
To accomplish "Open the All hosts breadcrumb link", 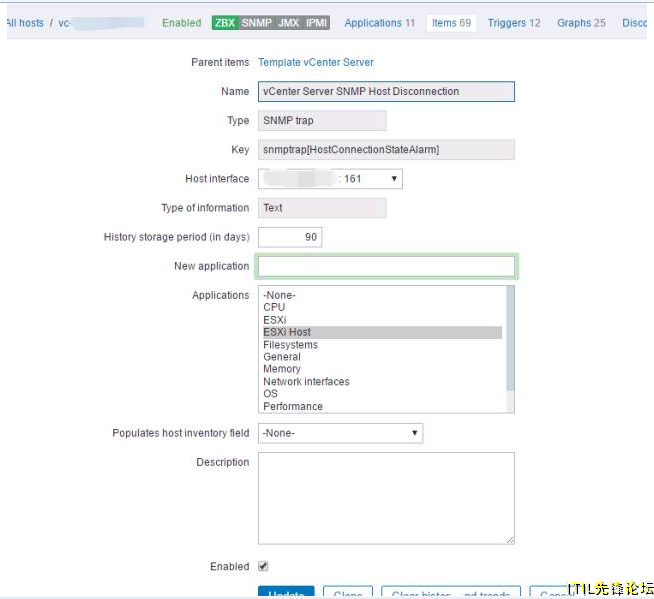I will 25,23.
